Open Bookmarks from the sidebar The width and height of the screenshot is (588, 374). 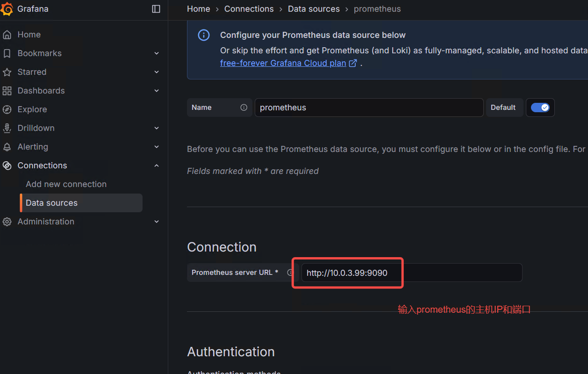coord(40,53)
